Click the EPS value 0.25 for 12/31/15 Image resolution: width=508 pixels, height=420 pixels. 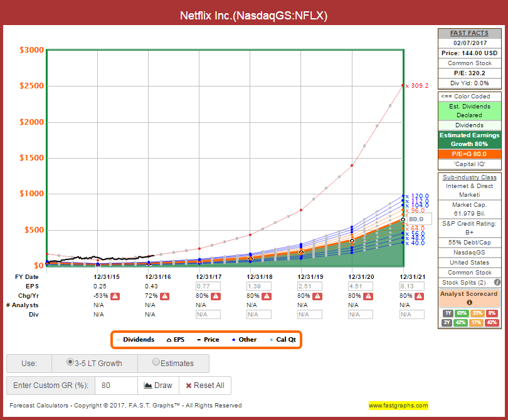[100, 286]
